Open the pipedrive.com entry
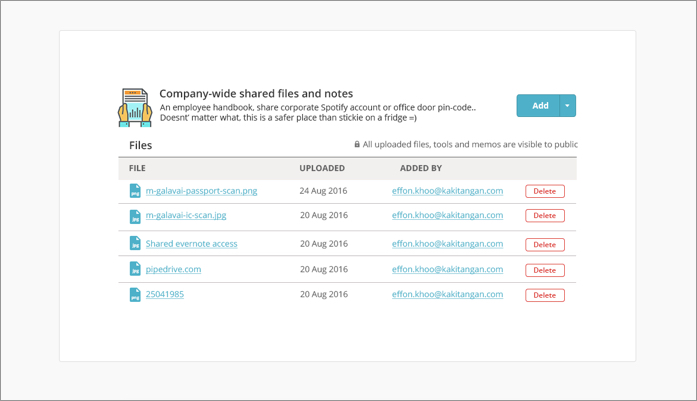 (173, 269)
